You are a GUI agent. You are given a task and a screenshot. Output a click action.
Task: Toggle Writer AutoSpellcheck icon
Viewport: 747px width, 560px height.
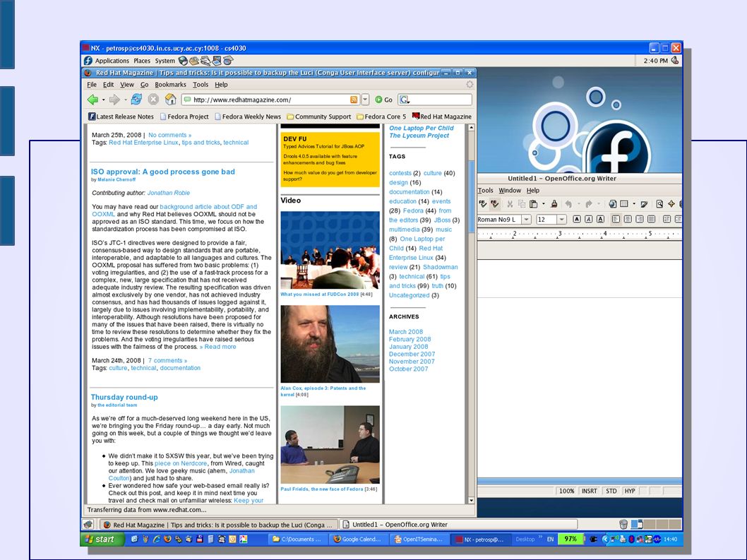[495, 204]
